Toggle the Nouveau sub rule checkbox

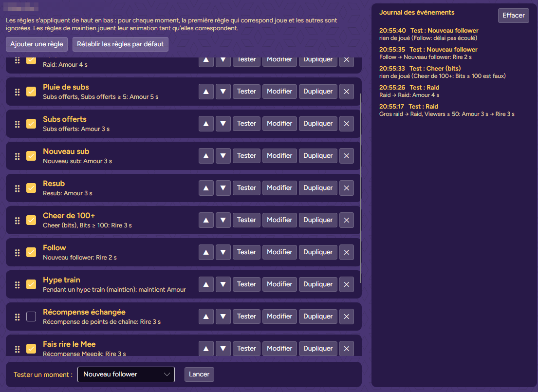pyautogui.click(x=31, y=156)
